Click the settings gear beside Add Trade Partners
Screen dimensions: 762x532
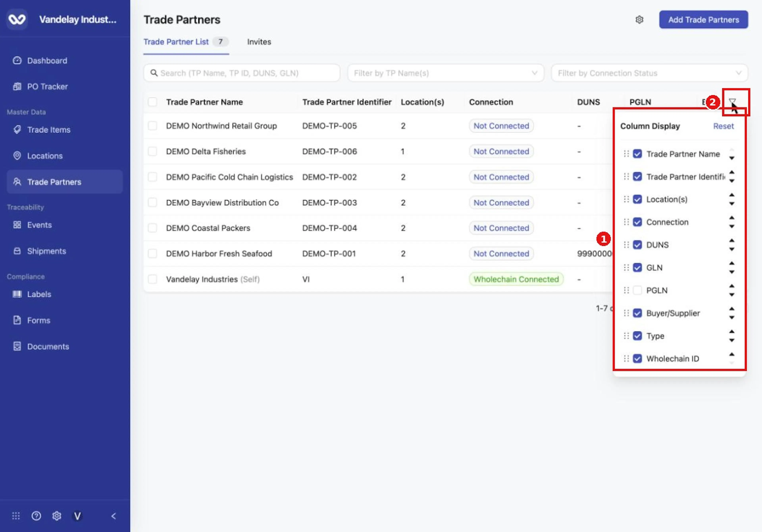point(639,20)
